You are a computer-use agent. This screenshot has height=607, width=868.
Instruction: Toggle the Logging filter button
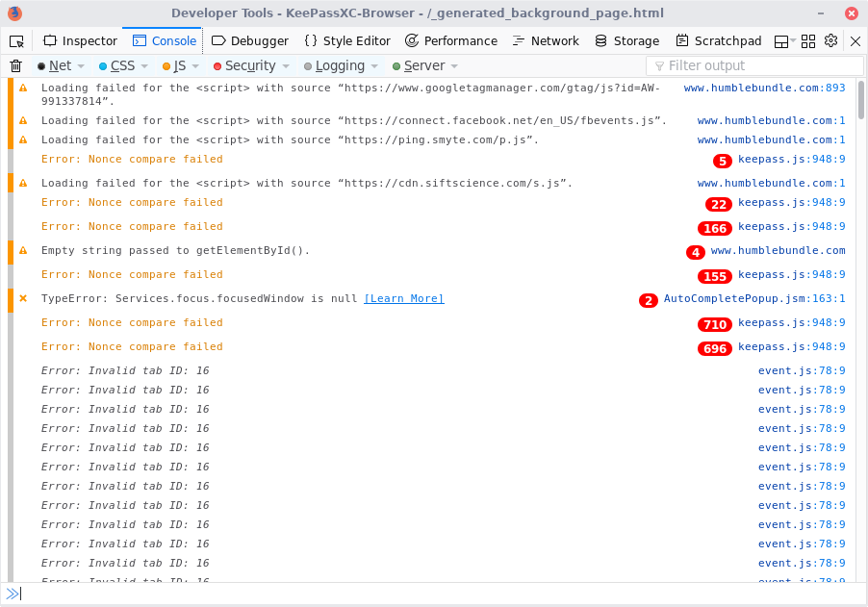[x=334, y=65]
